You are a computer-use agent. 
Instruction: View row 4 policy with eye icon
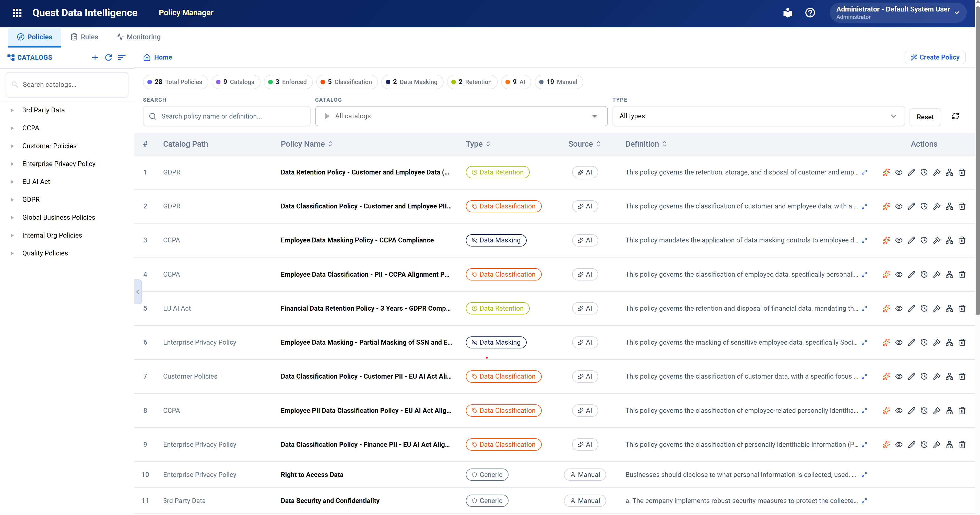pos(899,274)
